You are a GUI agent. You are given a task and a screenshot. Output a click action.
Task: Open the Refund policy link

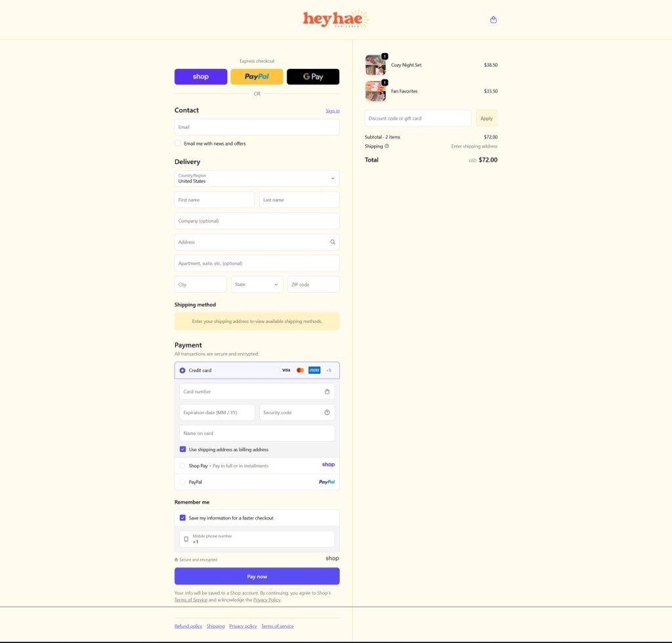pyautogui.click(x=188, y=626)
